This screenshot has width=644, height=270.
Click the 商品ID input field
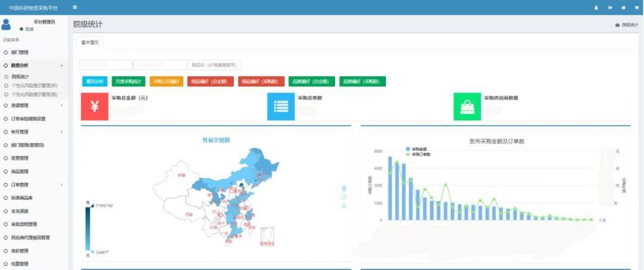click(x=215, y=65)
